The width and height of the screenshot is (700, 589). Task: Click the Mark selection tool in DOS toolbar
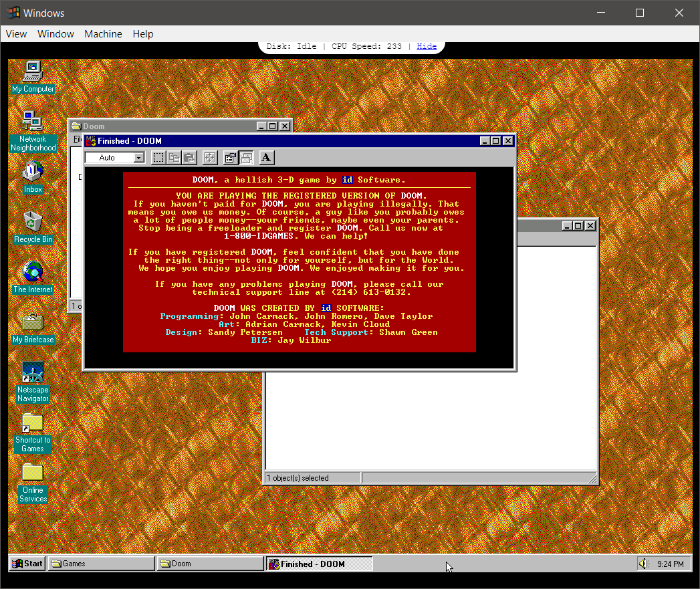158,158
